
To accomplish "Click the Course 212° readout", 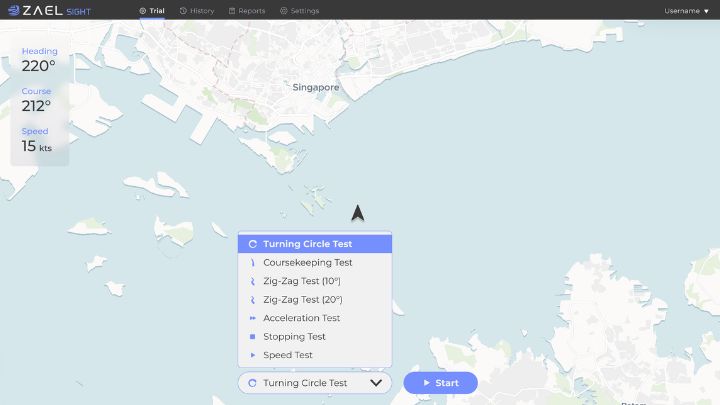I will click(x=37, y=100).
